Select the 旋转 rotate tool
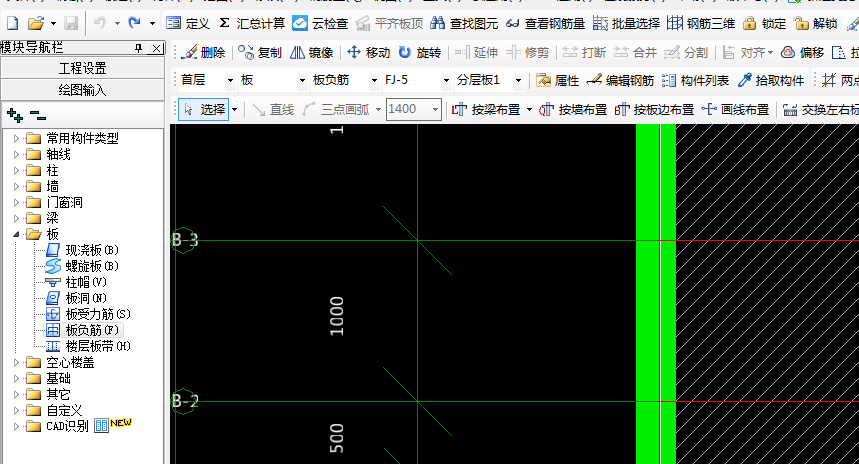Image resolution: width=859 pixels, height=464 pixels. (420, 53)
